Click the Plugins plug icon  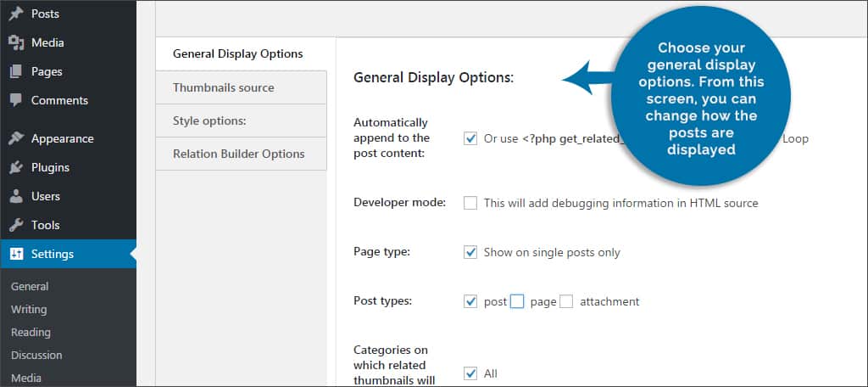tap(16, 167)
